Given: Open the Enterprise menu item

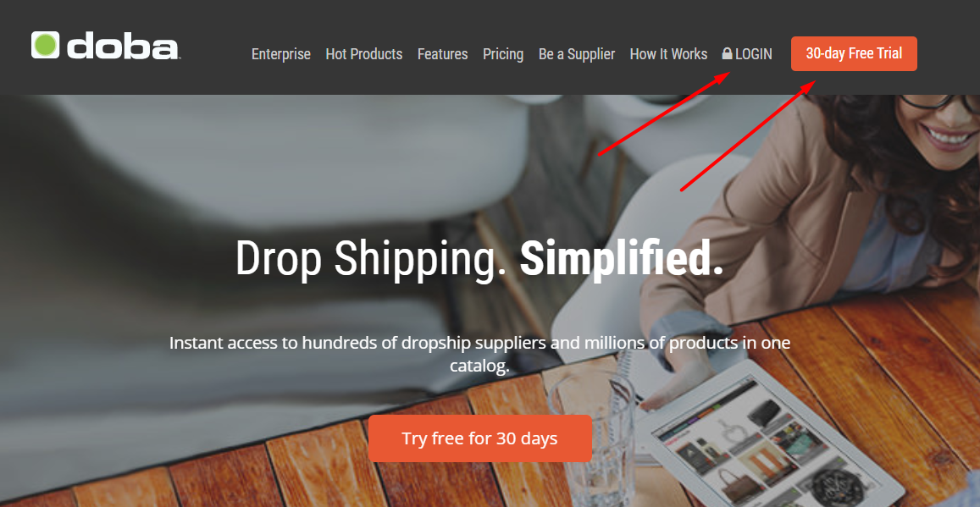Looking at the screenshot, I should [280, 54].
